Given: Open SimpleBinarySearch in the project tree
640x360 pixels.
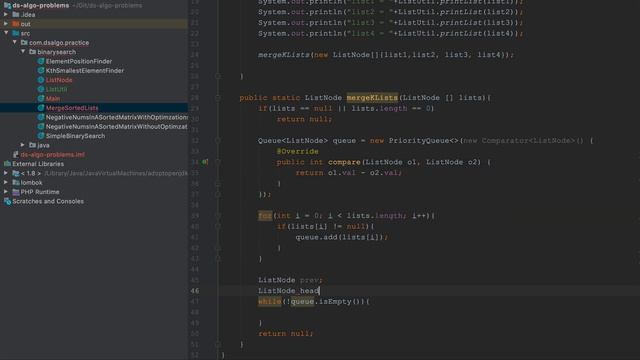Looking at the screenshot, I should tap(75, 136).
